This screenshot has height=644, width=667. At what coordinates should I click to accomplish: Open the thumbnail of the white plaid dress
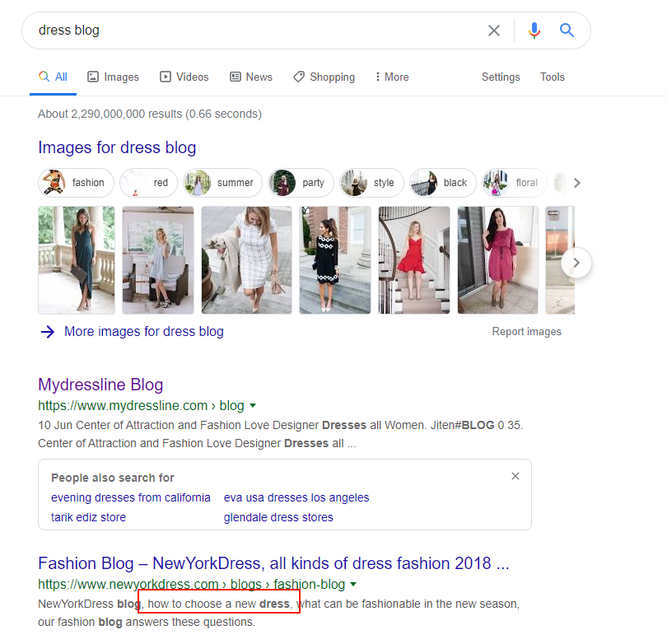click(247, 260)
